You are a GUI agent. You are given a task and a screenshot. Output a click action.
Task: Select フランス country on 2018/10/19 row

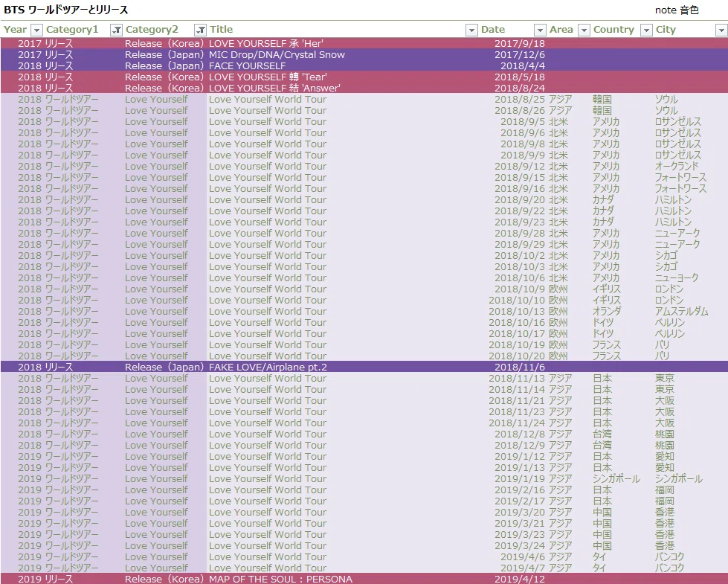[606, 344]
